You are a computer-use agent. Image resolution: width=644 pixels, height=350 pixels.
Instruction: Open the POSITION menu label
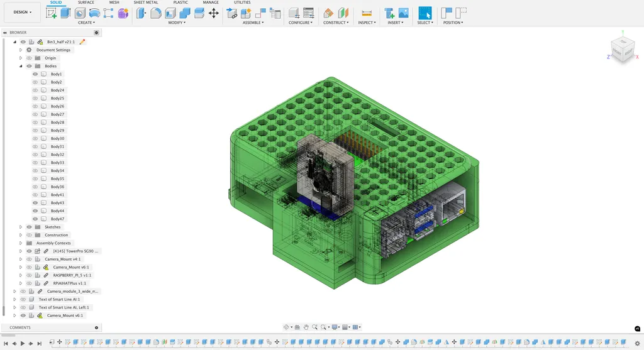tap(453, 23)
